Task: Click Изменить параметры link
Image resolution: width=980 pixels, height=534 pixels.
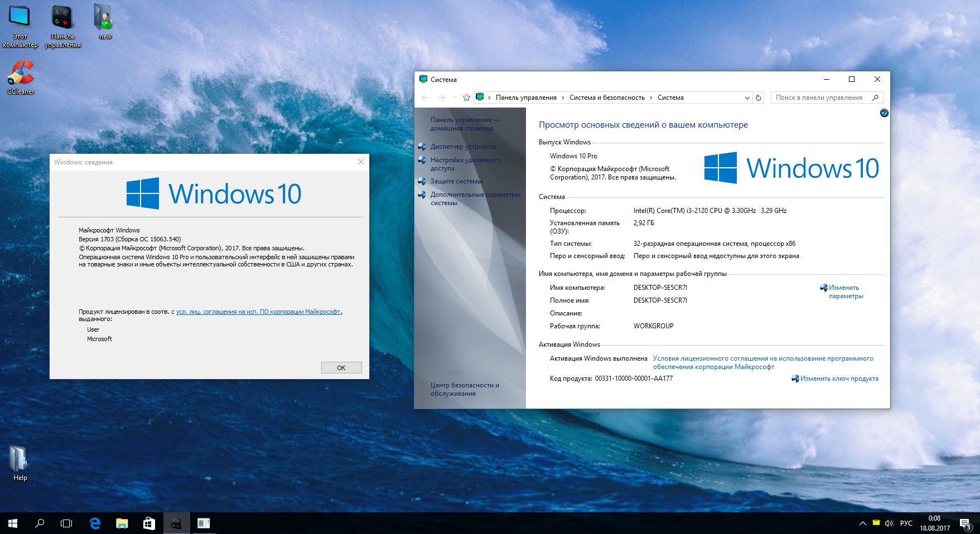Action: [846, 292]
